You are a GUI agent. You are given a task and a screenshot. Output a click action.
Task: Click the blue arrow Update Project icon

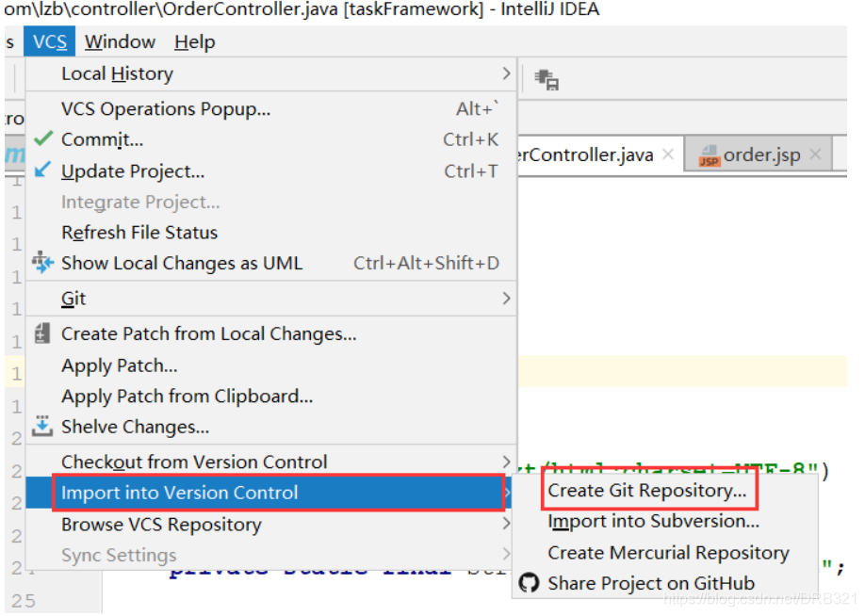tap(42, 170)
